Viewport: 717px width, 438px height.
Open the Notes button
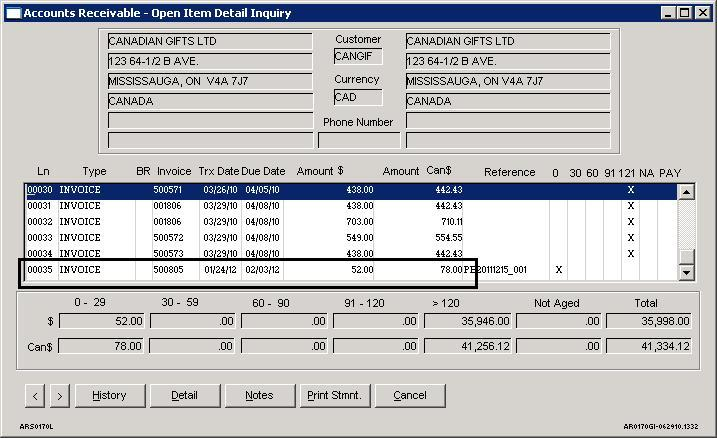point(260,396)
